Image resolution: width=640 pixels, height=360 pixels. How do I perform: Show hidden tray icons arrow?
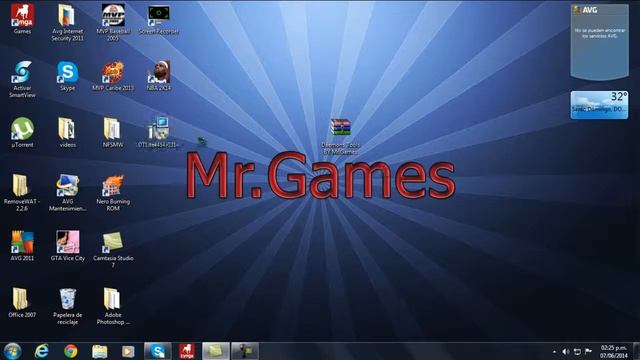[x=554, y=351]
